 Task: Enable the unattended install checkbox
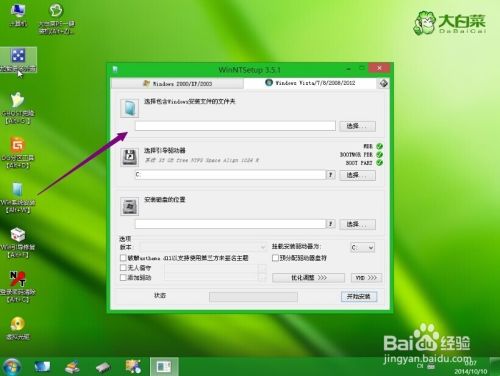[x=123, y=267]
